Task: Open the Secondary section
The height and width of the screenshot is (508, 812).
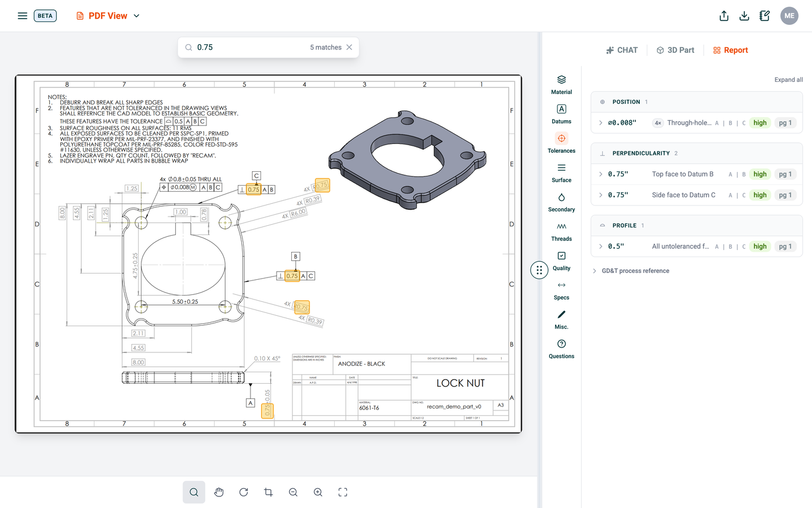Action: coord(561,203)
